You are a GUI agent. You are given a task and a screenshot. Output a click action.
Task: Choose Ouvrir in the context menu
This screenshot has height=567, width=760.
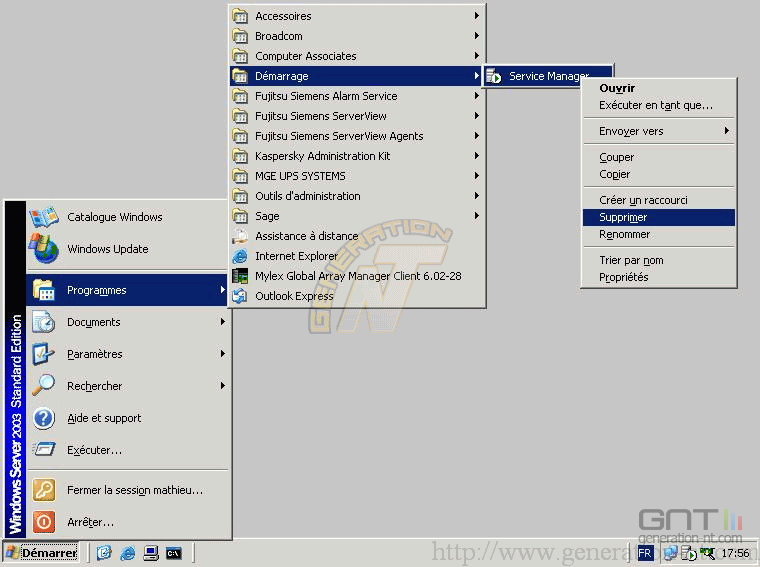tap(659, 88)
